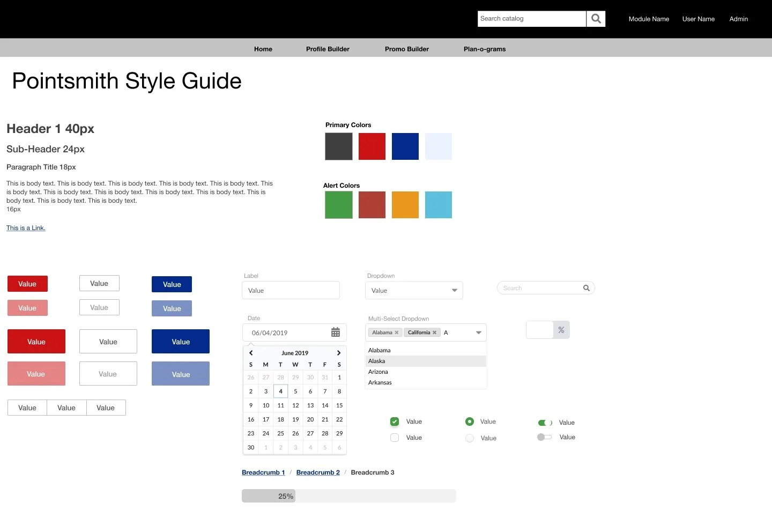Open Promo Builder nav item
The height and width of the screenshot is (532, 772).
click(407, 49)
